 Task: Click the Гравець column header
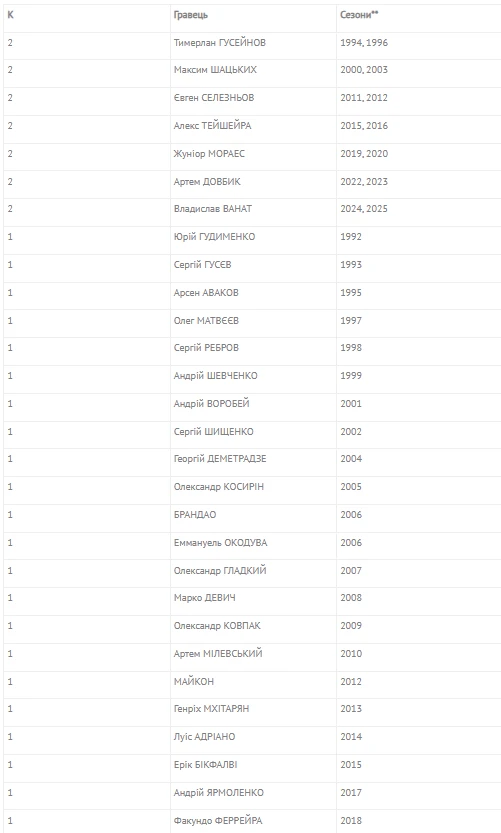click(x=191, y=15)
